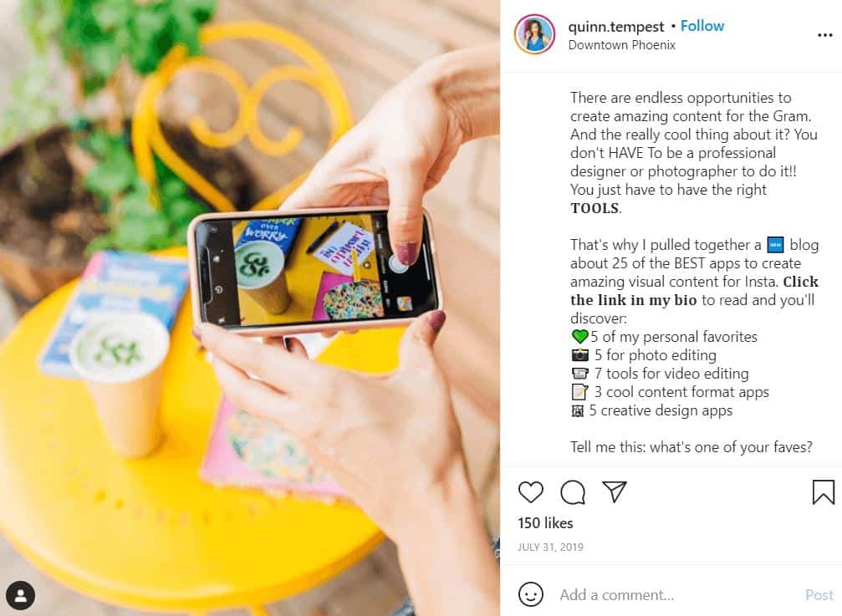Click the Post comment button
This screenshot has height=616, width=842.
(819, 594)
